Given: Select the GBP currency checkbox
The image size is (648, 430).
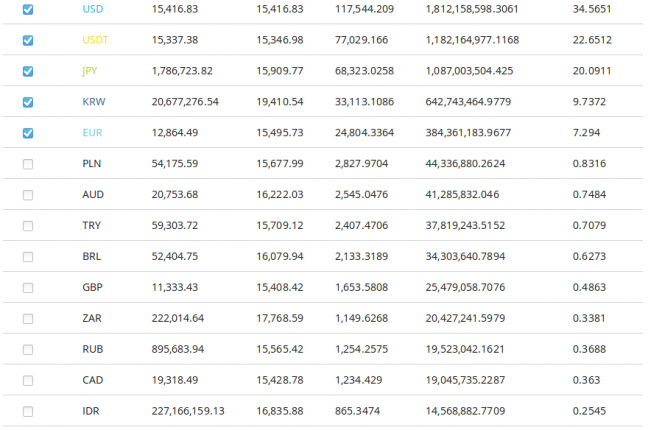Looking at the screenshot, I should point(28,288).
